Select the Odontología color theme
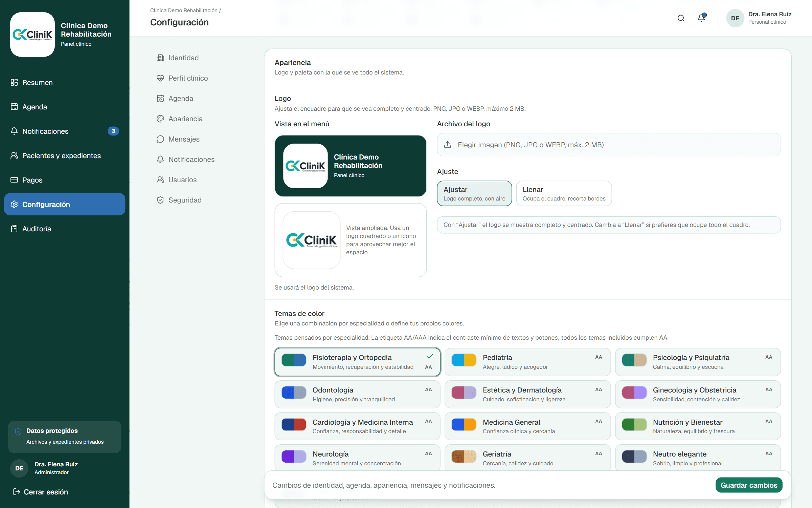Viewport: 812px width, 508px height. pyautogui.click(x=358, y=394)
